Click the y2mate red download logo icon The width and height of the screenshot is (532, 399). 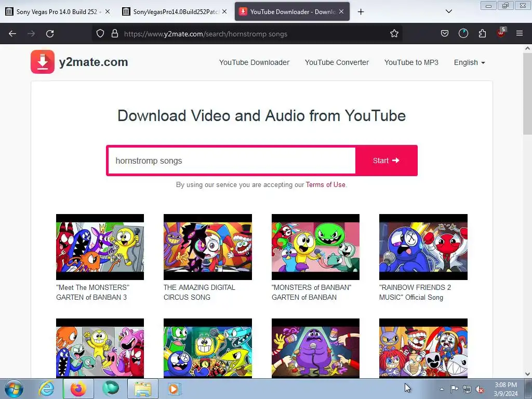[43, 62]
